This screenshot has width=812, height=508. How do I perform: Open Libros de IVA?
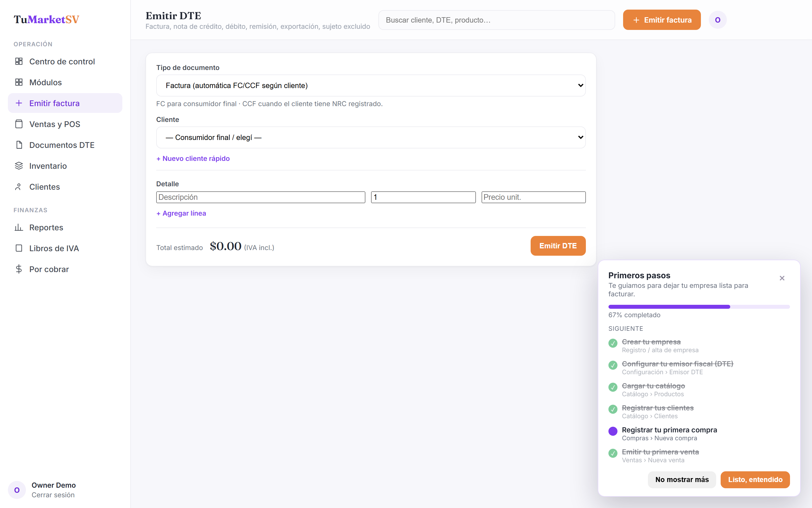point(65,248)
